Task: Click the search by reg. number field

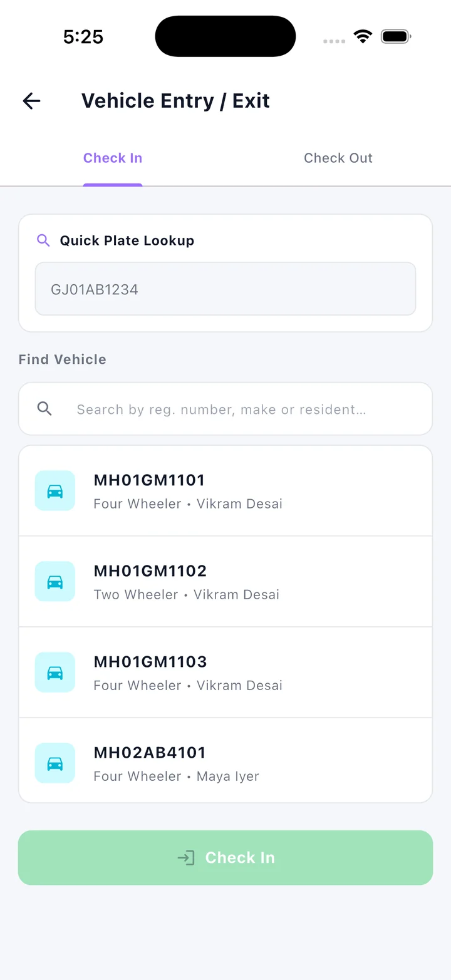Action: tap(225, 409)
